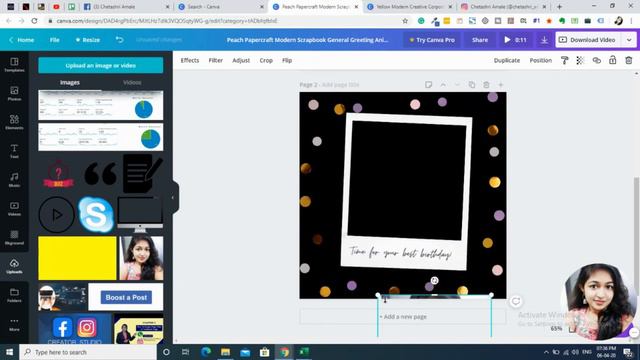Reload the browser page
Image resolution: width=640 pixels, height=360 pixels.
pyautogui.click(x=34, y=21)
